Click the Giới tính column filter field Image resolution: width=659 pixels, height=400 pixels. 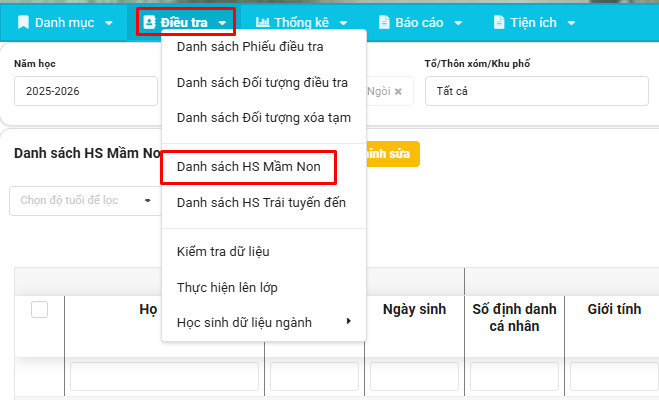tap(614, 376)
